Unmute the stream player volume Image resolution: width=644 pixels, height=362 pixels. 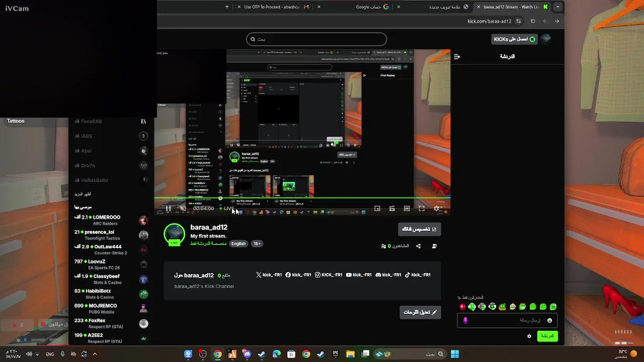click(x=183, y=208)
